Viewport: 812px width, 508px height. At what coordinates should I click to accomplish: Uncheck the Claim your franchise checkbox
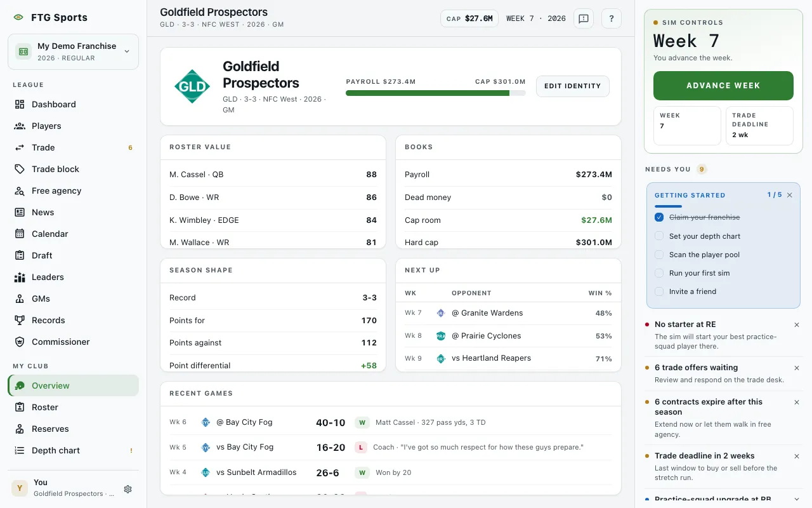coord(659,217)
